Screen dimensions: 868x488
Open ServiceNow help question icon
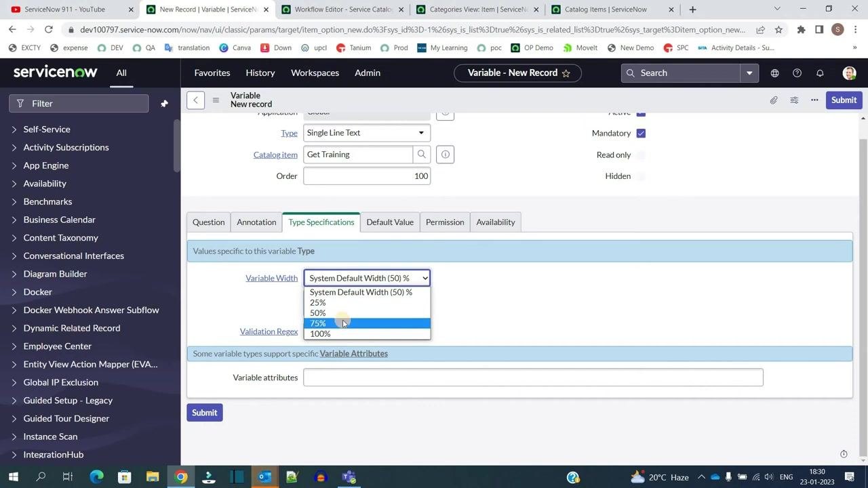(x=797, y=73)
